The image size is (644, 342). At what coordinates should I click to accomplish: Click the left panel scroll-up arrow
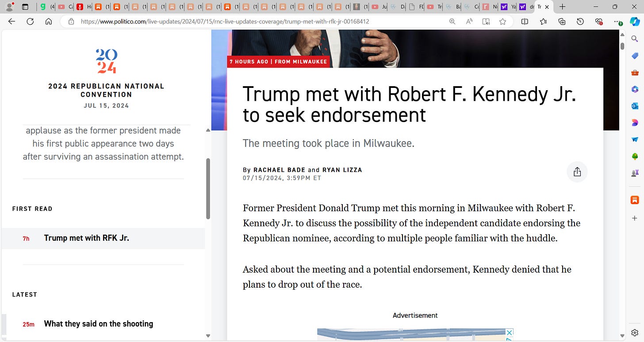(208, 130)
